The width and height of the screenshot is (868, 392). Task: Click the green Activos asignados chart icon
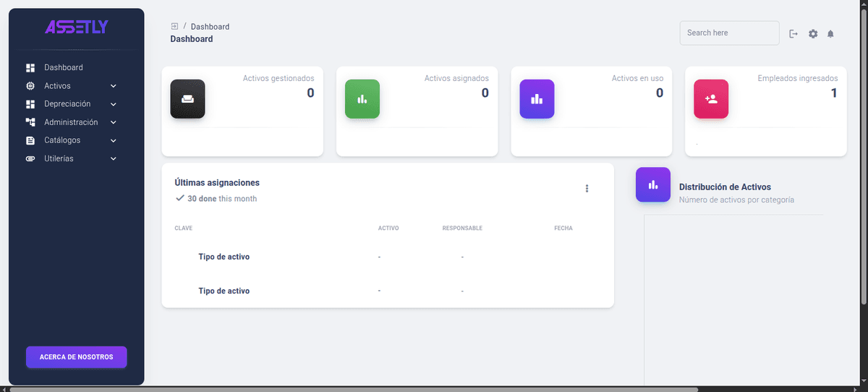(x=362, y=99)
